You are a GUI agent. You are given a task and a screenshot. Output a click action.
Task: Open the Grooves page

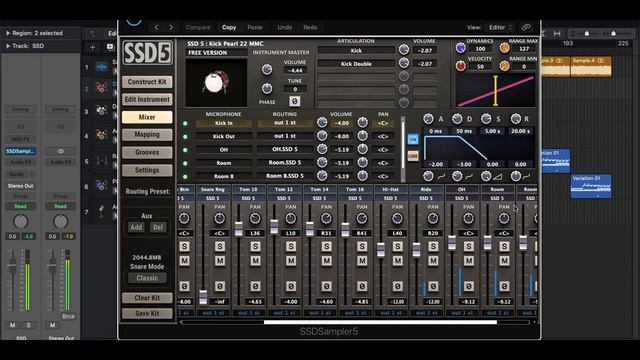click(x=147, y=152)
